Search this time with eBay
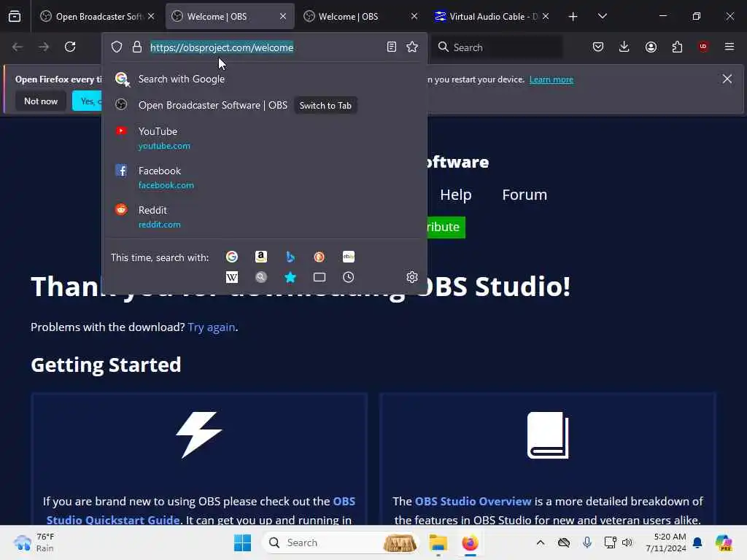The height and width of the screenshot is (560, 747). [x=349, y=257]
